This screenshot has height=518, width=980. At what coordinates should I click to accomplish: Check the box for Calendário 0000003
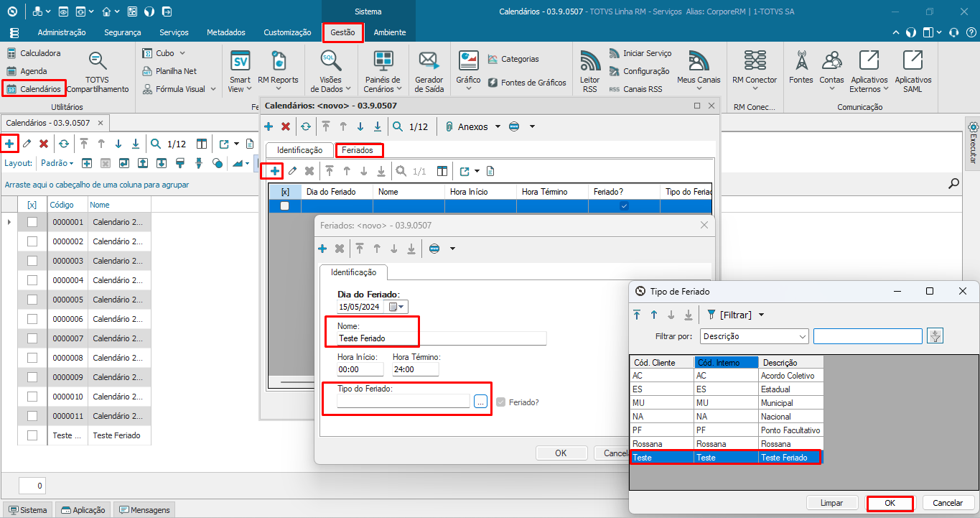coord(32,261)
